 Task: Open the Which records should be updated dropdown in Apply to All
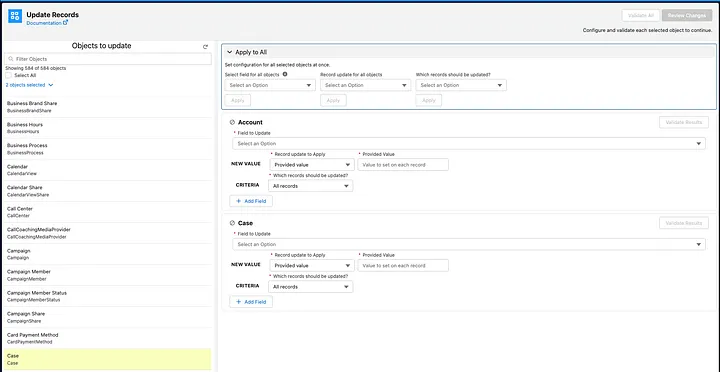point(461,85)
